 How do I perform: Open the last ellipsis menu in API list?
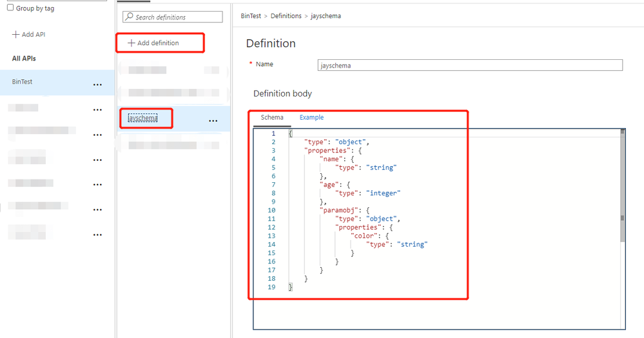97,234
